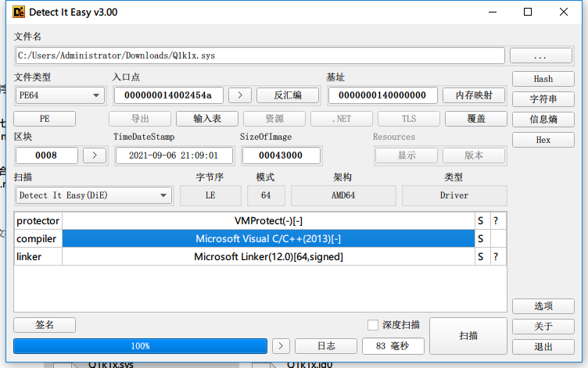Click the 资源 resources button
The image size is (588, 368).
pyautogui.click(x=274, y=119)
